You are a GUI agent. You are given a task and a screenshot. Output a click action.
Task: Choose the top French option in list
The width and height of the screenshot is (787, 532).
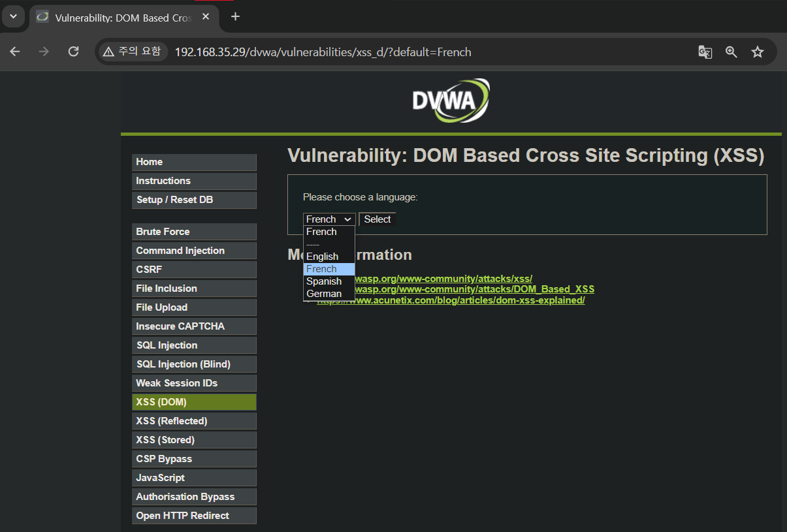329,232
